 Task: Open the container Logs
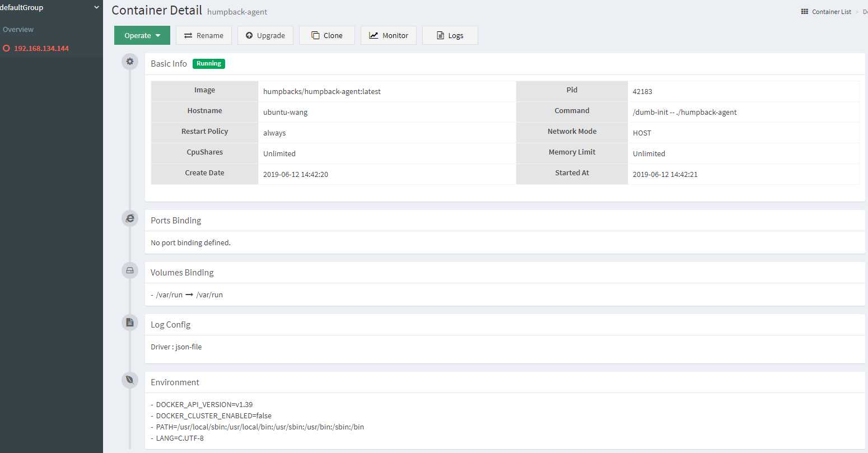450,35
